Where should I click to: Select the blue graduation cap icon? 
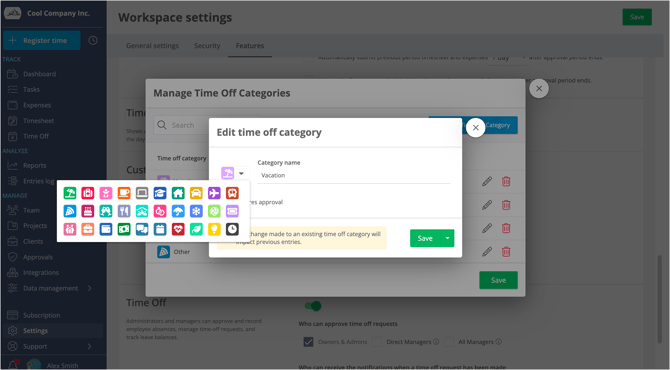[160, 193]
